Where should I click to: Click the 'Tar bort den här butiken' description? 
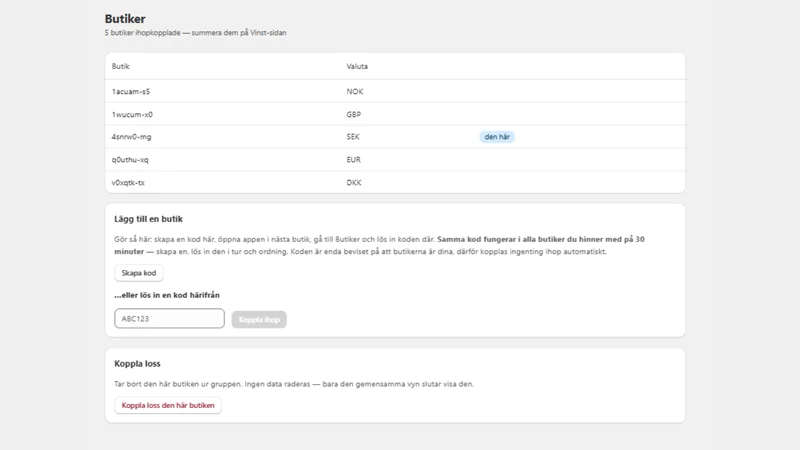tap(294, 384)
